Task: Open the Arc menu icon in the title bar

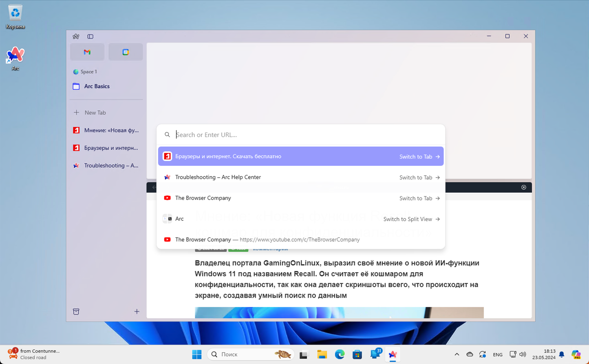Action: pos(76,36)
